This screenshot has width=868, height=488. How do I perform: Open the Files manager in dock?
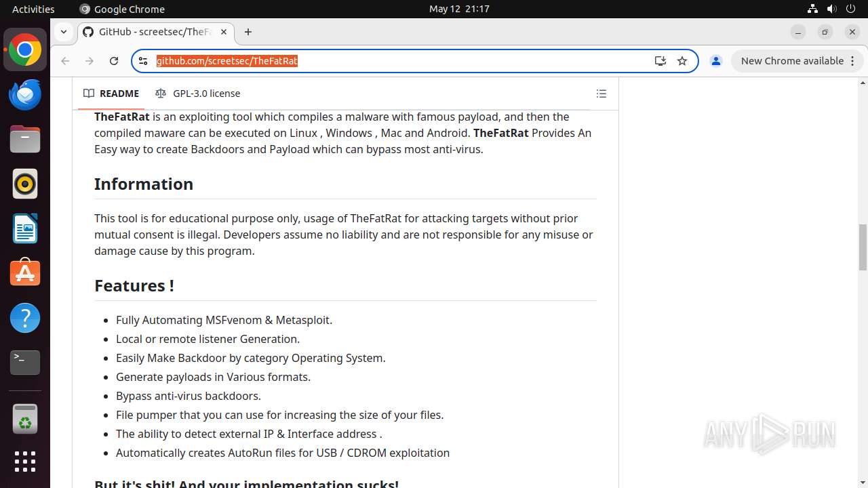tap(25, 140)
